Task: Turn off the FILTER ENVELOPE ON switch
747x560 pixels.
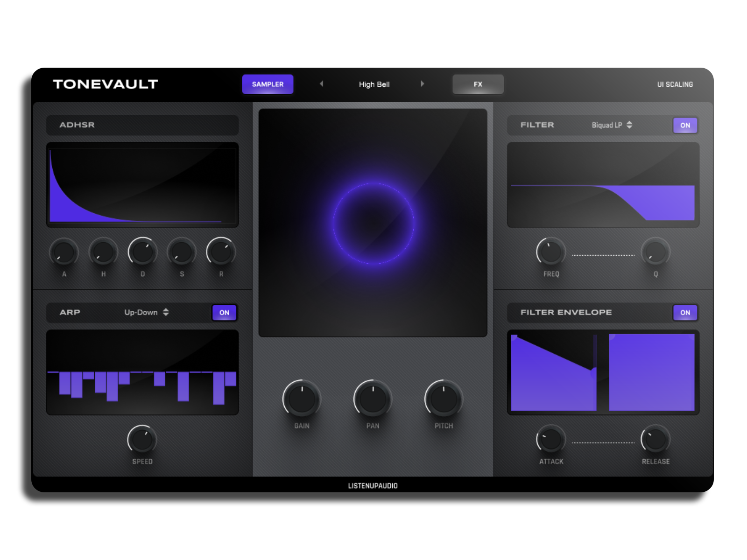Action: [x=685, y=313]
